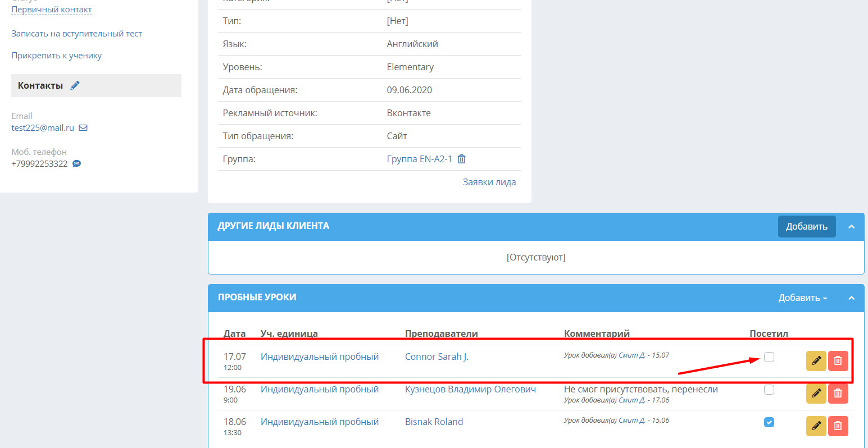Edit the 18.06 trial lesson

point(816,426)
